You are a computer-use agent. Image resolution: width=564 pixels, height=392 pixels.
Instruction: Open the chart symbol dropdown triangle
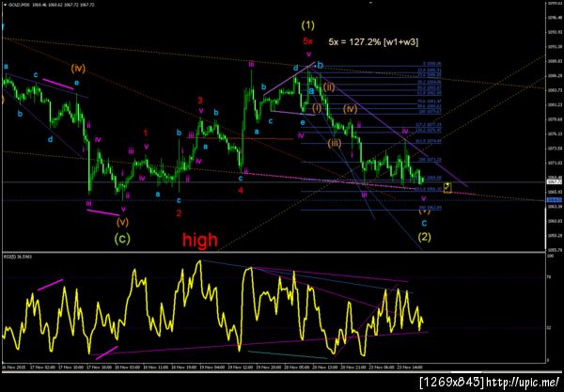[x=5, y=5]
